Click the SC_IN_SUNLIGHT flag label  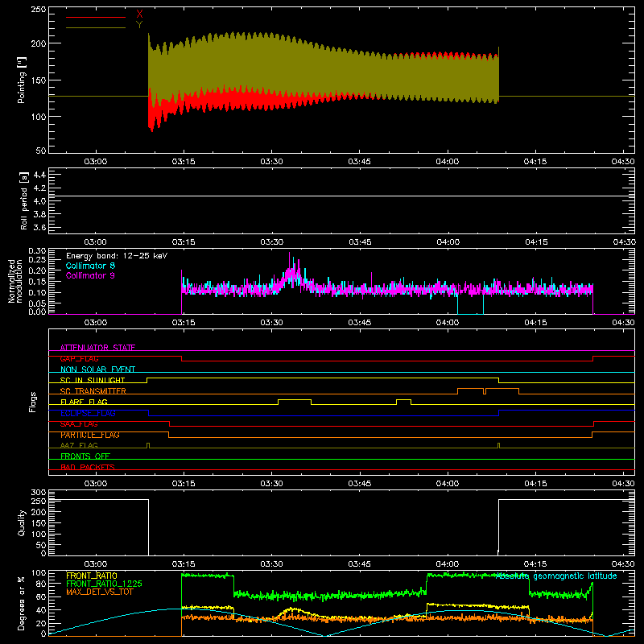93,380
